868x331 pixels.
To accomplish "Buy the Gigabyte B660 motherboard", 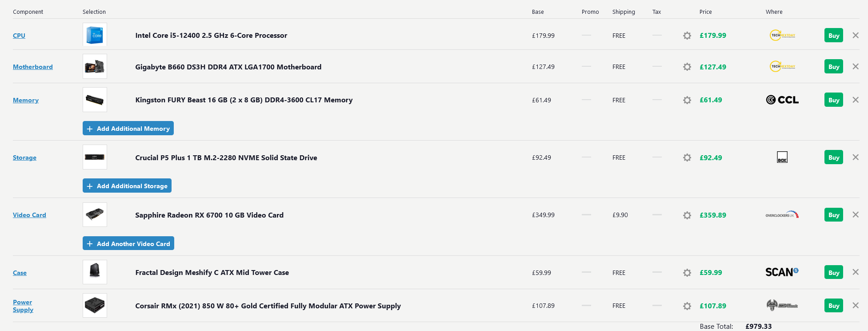I will 834,67.
